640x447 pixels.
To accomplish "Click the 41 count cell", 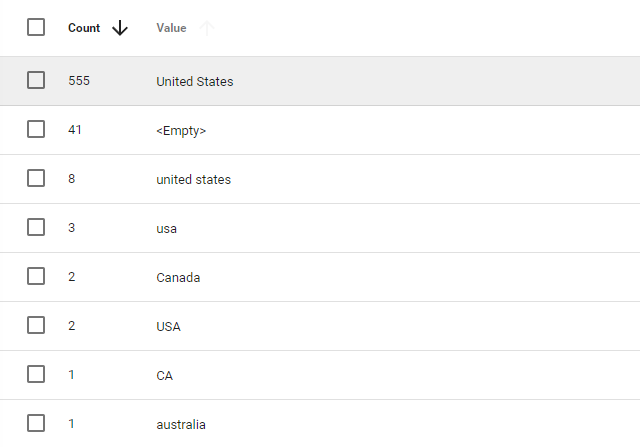I will 75,129.
